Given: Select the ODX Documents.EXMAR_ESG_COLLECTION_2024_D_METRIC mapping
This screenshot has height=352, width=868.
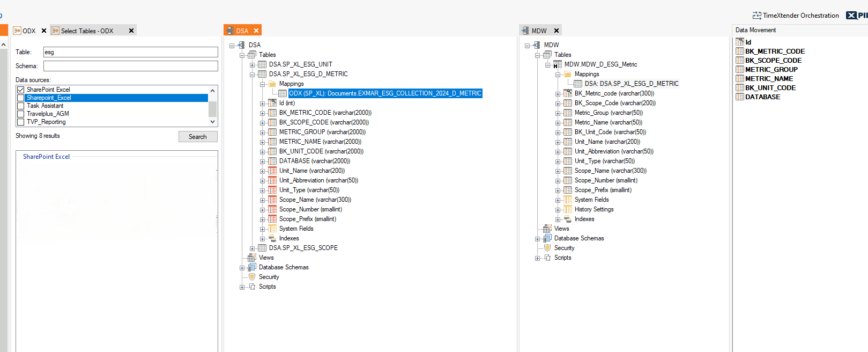Looking at the screenshot, I should [385, 93].
